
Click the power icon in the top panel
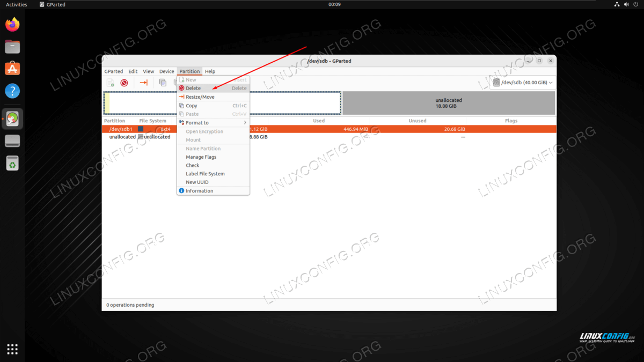point(636,4)
